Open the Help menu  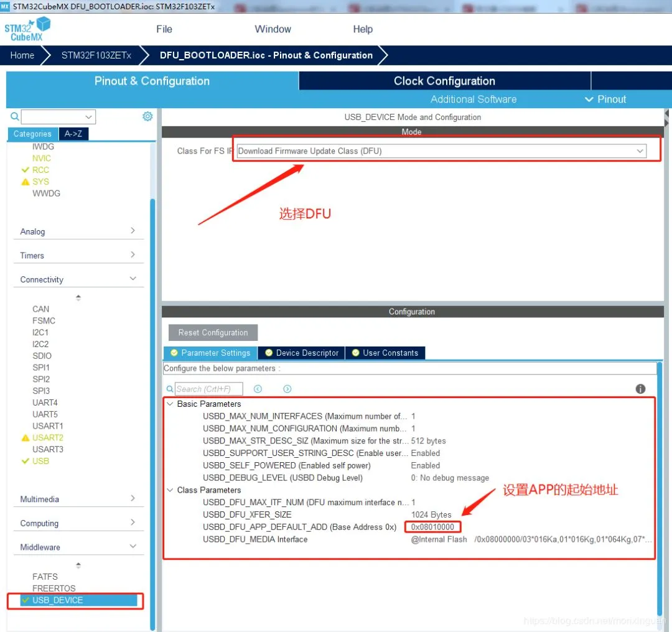[x=363, y=29]
